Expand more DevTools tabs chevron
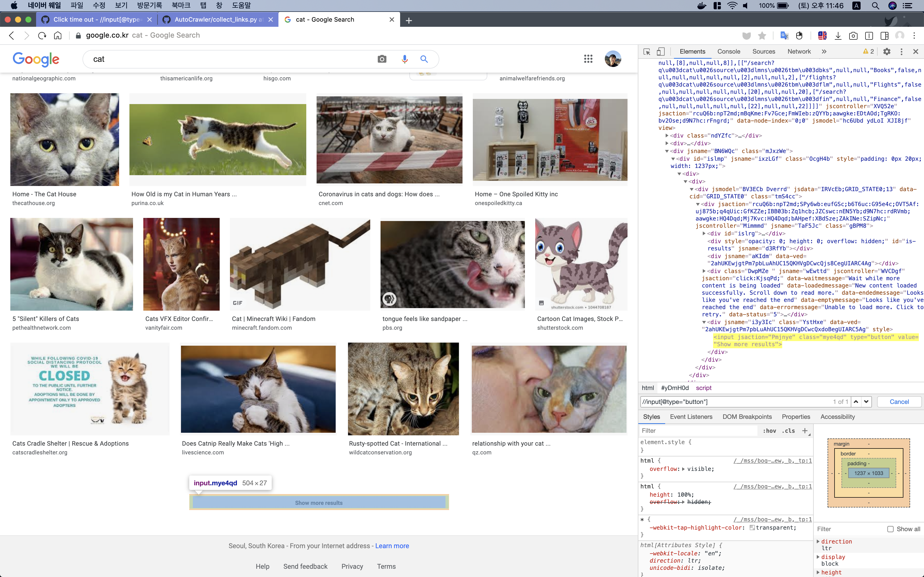The width and height of the screenshot is (924, 577). tap(824, 52)
